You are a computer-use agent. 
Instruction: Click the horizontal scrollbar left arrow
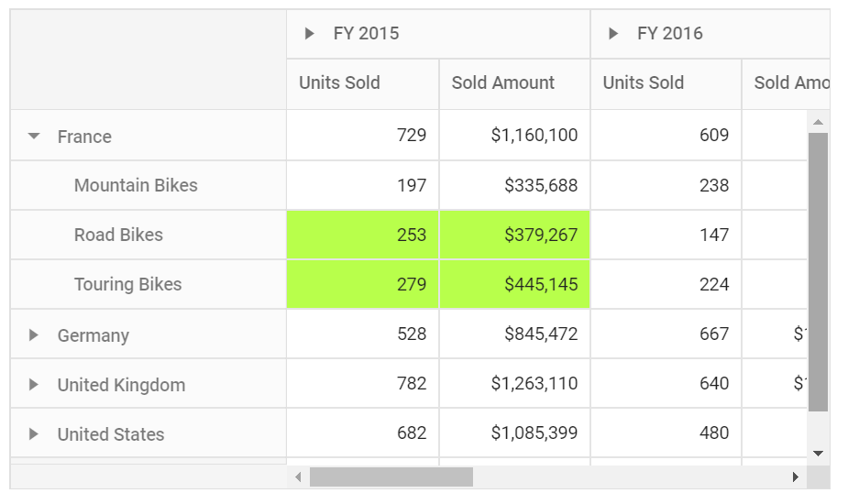[x=298, y=477]
